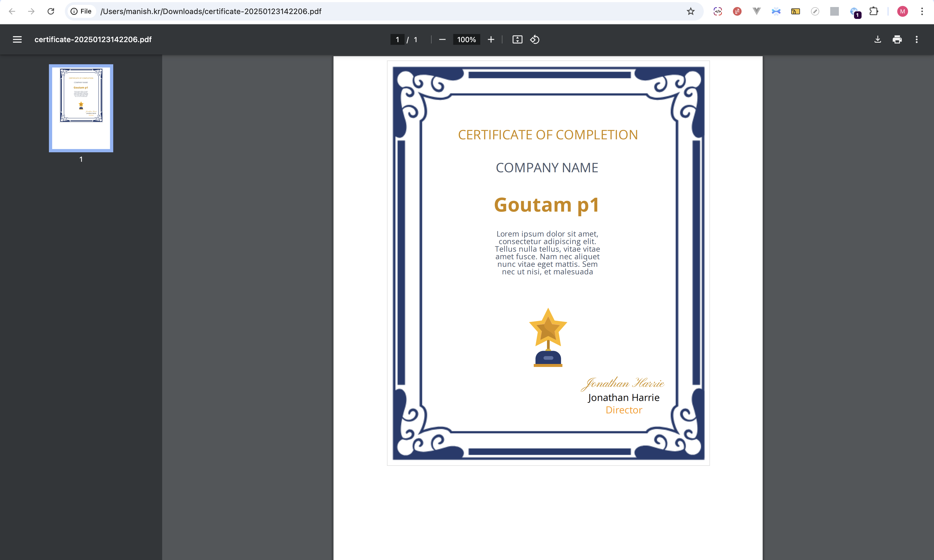The height and width of the screenshot is (560, 934).
Task: Click the red circular extension icon
Action: click(x=737, y=11)
